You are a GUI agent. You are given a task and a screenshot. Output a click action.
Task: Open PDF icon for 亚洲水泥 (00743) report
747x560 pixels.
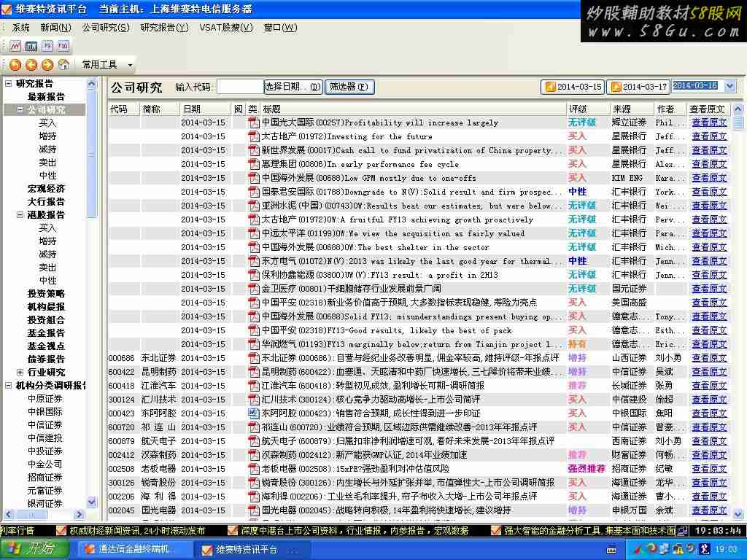254,206
